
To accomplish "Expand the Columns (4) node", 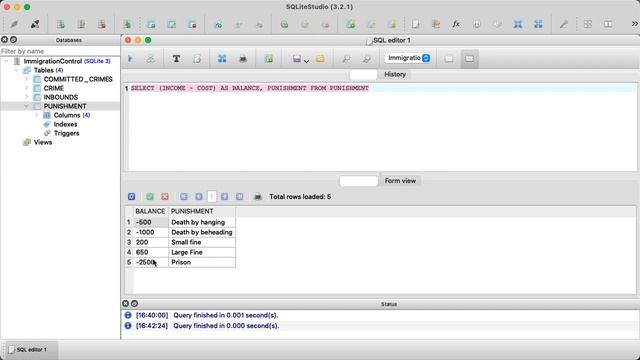I will (x=37, y=115).
